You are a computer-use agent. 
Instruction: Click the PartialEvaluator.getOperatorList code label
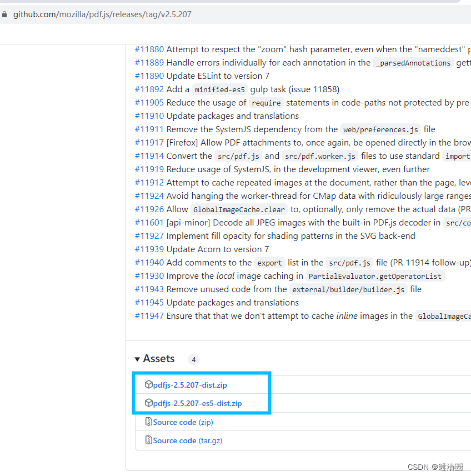click(375, 276)
